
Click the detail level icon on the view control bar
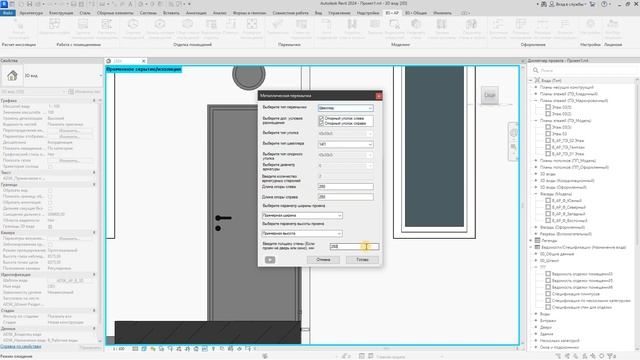pos(135,349)
